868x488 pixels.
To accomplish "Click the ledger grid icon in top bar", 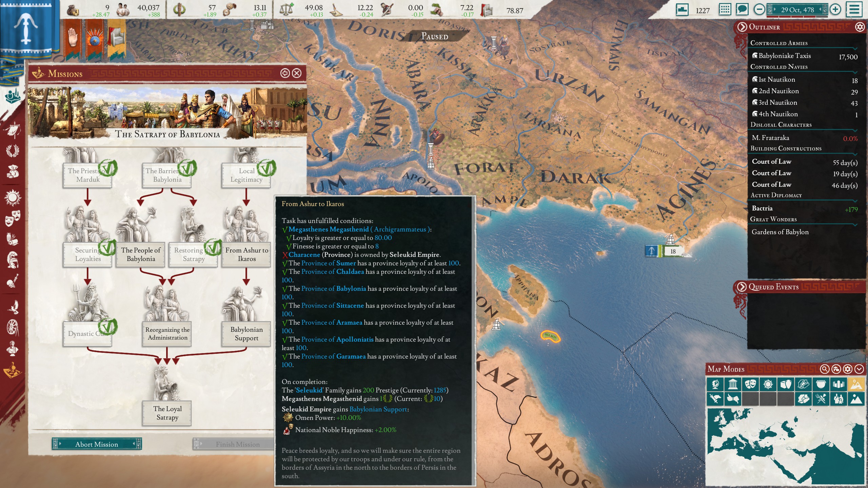I will pyautogui.click(x=725, y=9).
